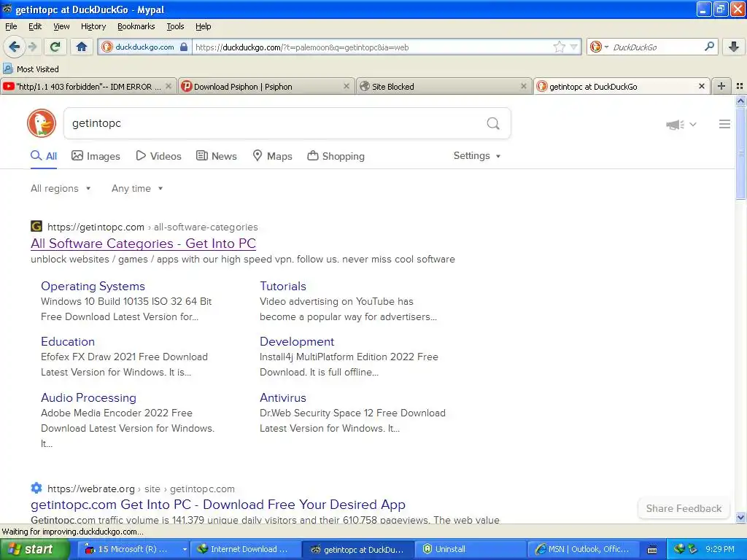Click the padlock site identity icon
Viewport: 747px width, 560px height.
coord(184,47)
